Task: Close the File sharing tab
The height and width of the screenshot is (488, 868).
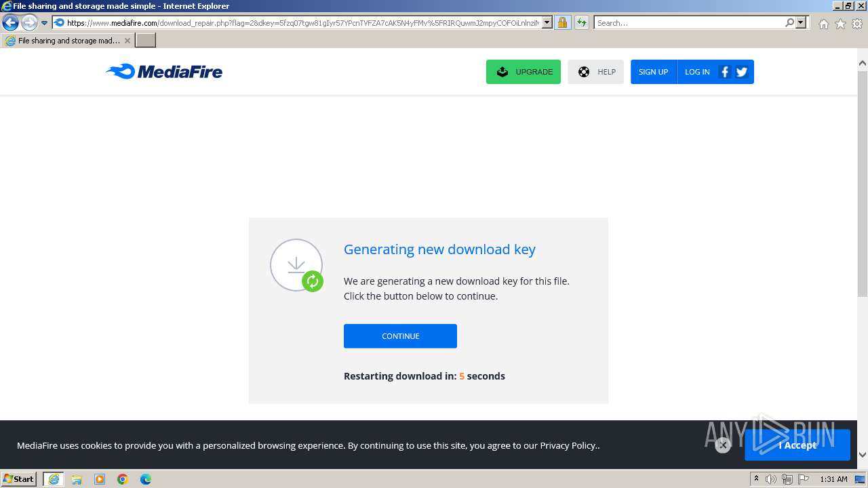Action: (127, 41)
